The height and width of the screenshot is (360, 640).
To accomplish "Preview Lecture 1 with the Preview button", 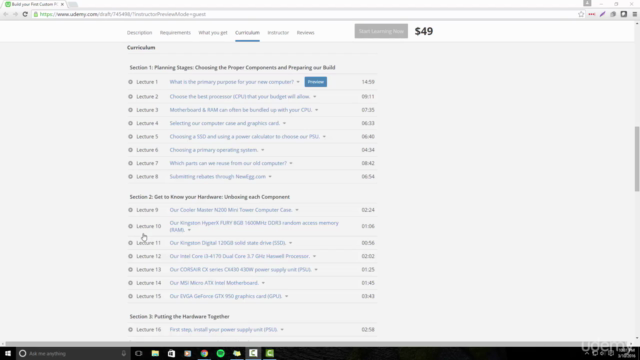I will [x=316, y=82].
